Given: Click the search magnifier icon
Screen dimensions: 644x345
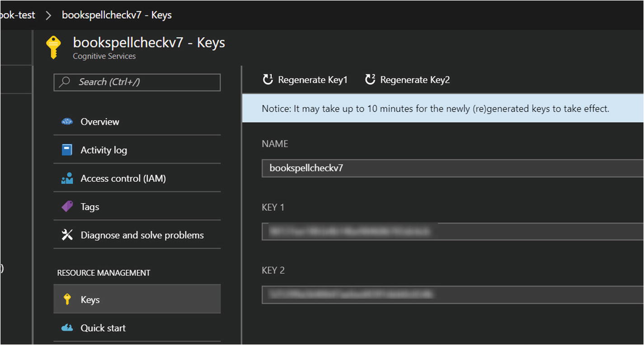Looking at the screenshot, I should [65, 82].
